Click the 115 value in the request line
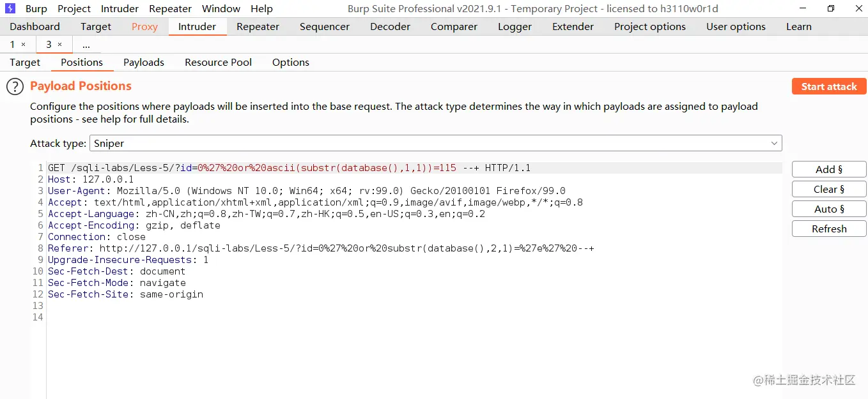 [447, 168]
